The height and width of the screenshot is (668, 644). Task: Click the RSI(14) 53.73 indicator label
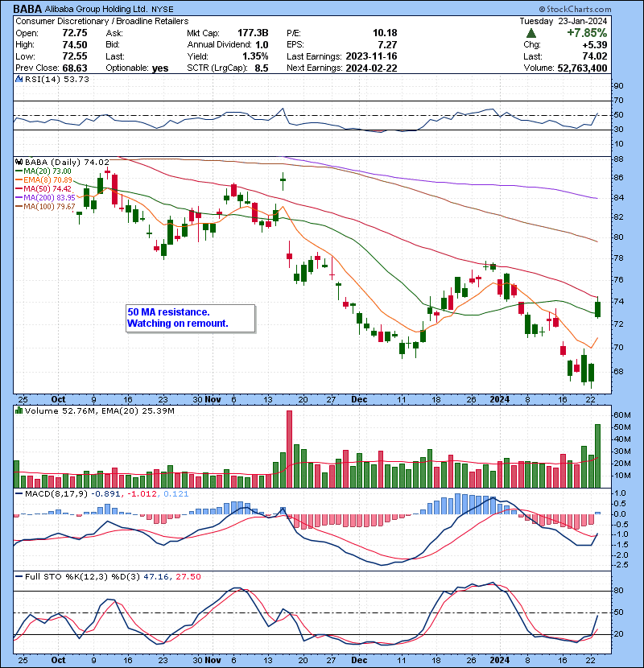click(x=57, y=79)
